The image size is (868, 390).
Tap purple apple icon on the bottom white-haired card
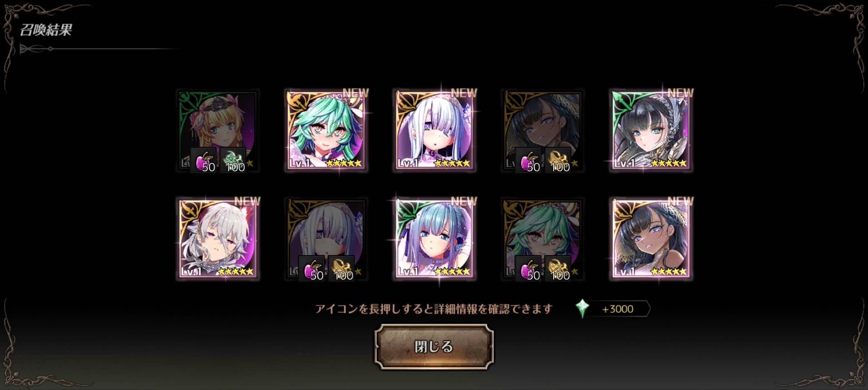tap(312, 268)
